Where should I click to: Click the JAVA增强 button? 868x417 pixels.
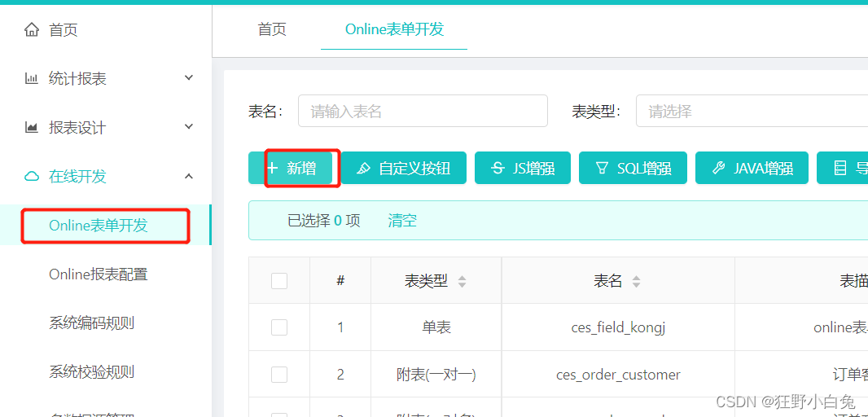[x=752, y=169]
